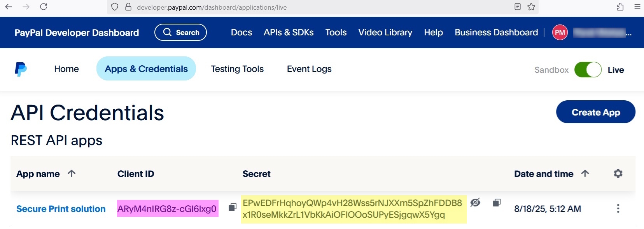
Task: Copy the Client ID to clipboard
Action: [x=232, y=207]
